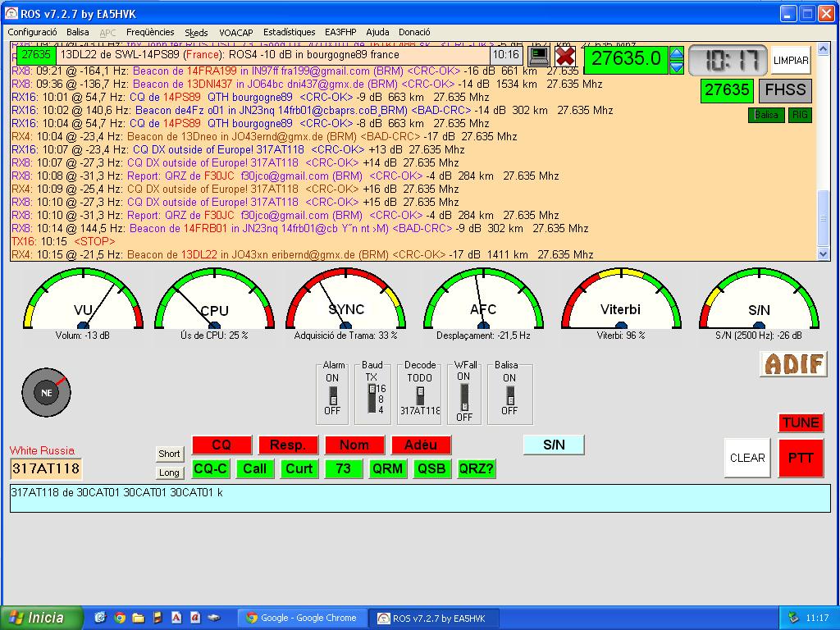
Task: Open the Freqüències menu
Action: (150, 32)
